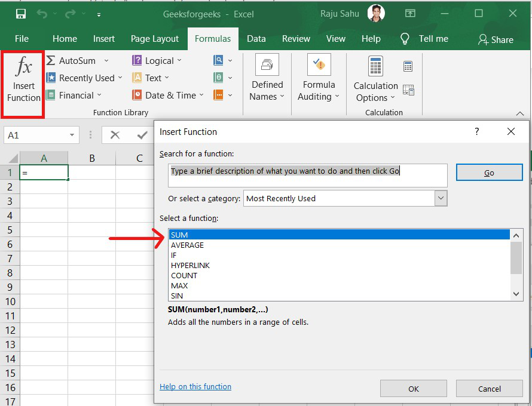Select the SIN function in list
Image resolution: width=532 pixels, height=406 pixels.
(x=340, y=296)
